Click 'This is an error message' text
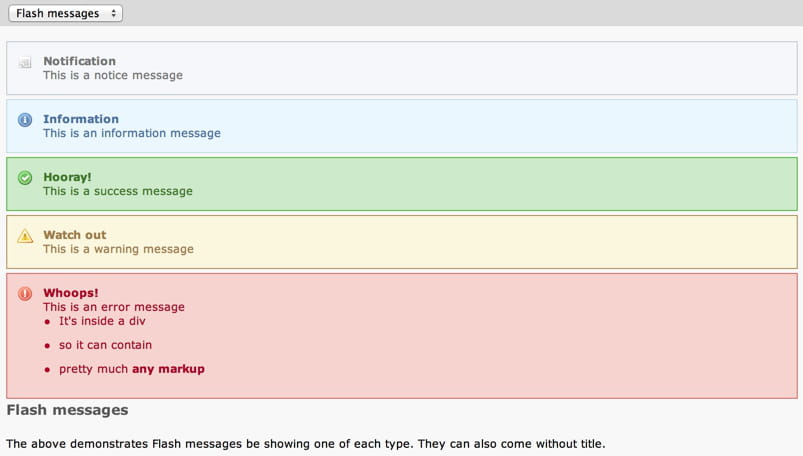The height and width of the screenshot is (456, 803). (114, 307)
